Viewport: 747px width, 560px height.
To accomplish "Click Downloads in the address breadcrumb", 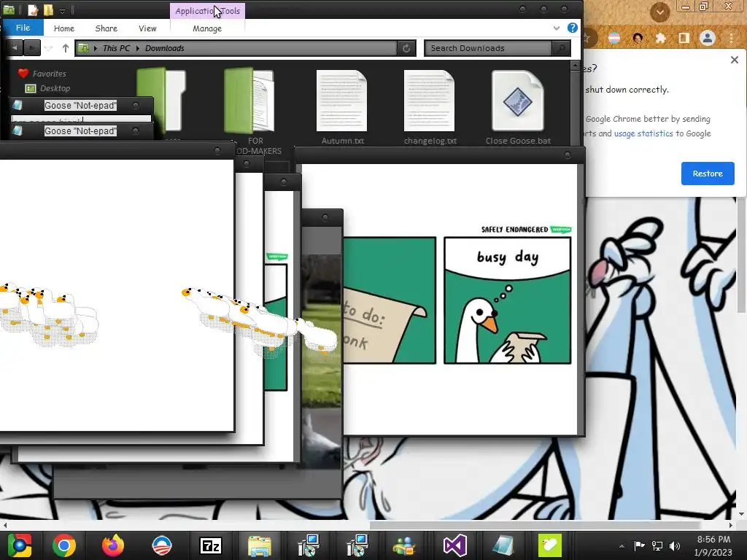I will tap(164, 48).
